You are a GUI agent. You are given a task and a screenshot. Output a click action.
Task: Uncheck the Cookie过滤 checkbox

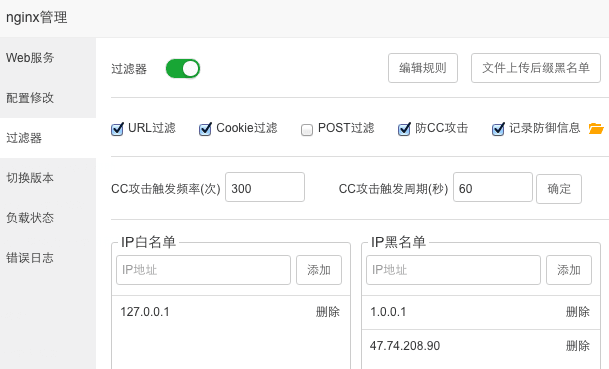point(205,129)
